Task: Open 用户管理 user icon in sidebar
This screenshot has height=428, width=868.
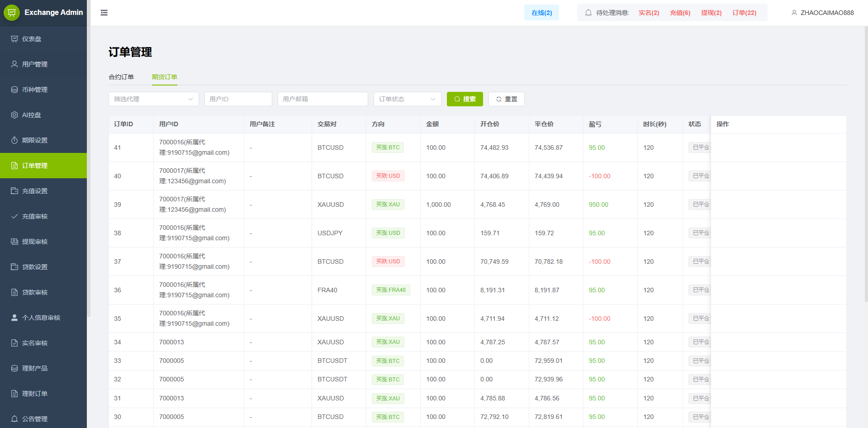Action: (x=14, y=64)
